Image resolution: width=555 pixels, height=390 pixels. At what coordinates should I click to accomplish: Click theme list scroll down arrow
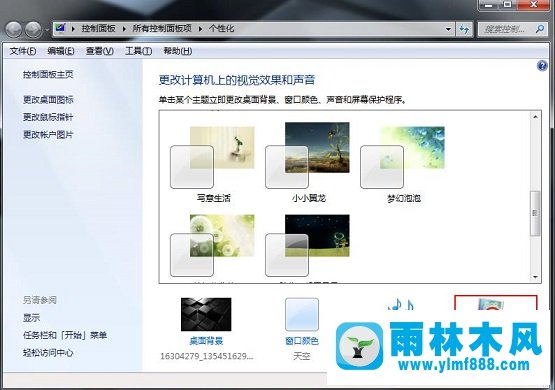[535, 277]
